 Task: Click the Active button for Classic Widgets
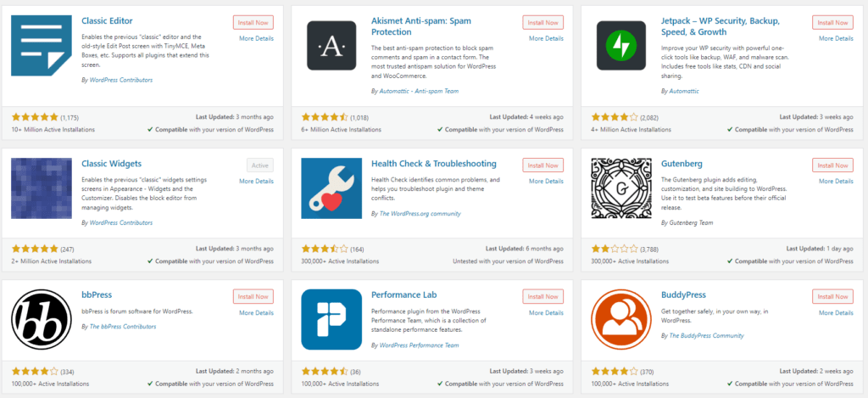[x=260, y=165]
